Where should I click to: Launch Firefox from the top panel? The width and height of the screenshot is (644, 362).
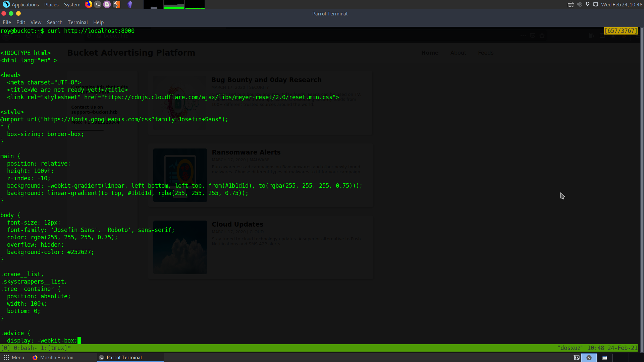(89, 4)
